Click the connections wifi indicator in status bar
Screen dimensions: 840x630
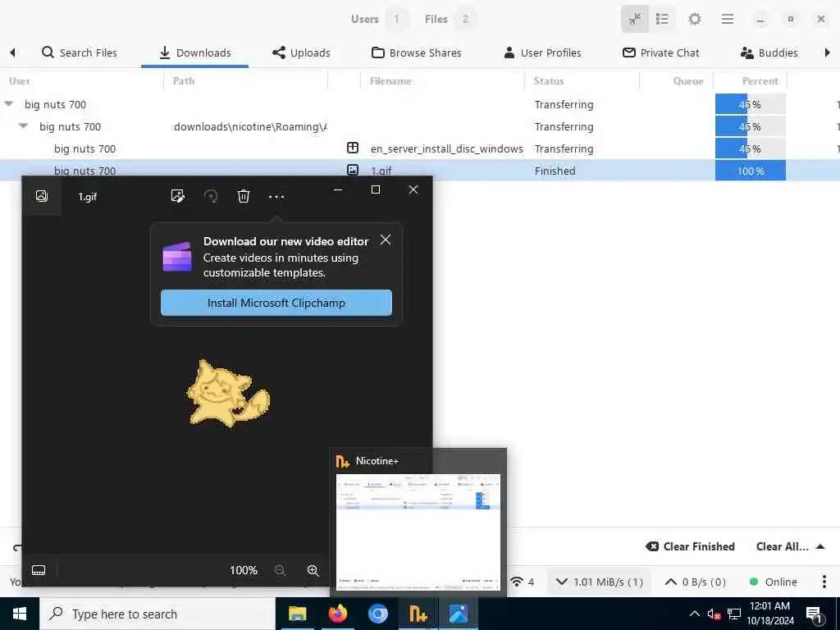click(523, 582)
